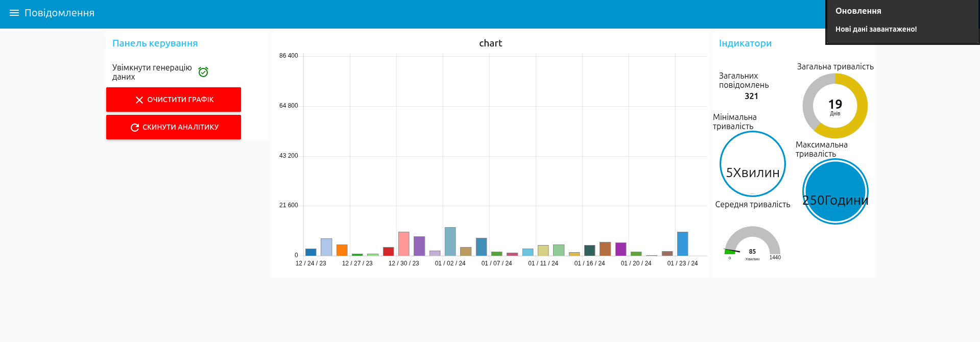Screen dimensions: 980x342
Task: Click the maximum duration '250Години' filled circle
Action: pyautogui.click(x=835, y=191)
